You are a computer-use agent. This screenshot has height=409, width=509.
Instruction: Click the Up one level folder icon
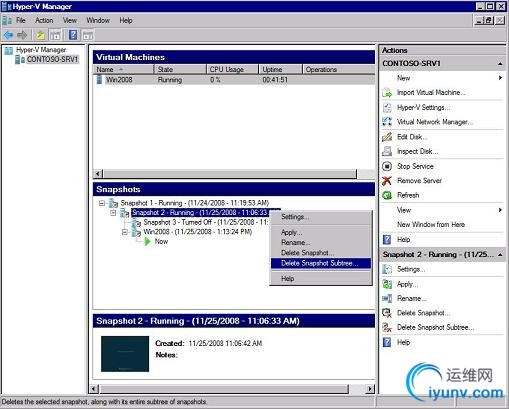(x=40, y=35)
